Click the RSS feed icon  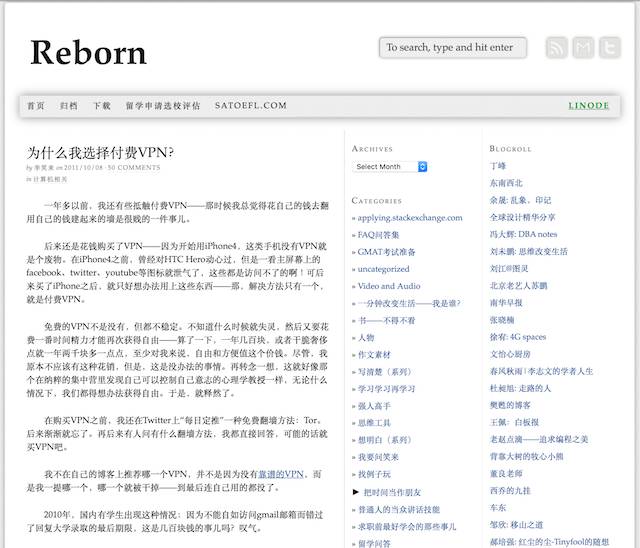pos(556,47)
